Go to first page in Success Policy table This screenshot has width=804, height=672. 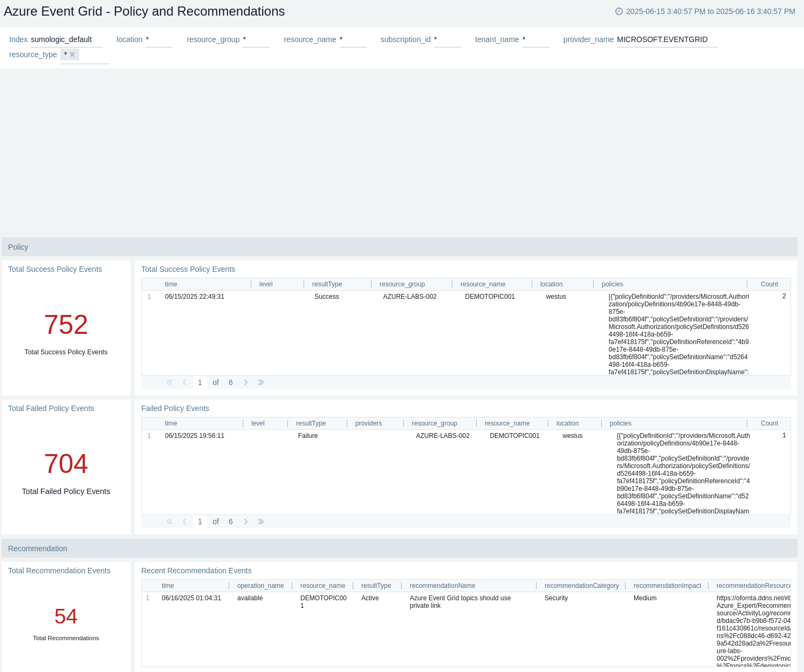coord(169,382)
